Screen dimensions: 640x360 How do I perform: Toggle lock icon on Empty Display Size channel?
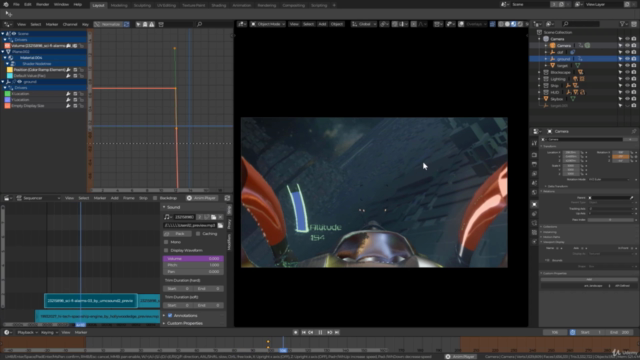[x=82, y=106]
